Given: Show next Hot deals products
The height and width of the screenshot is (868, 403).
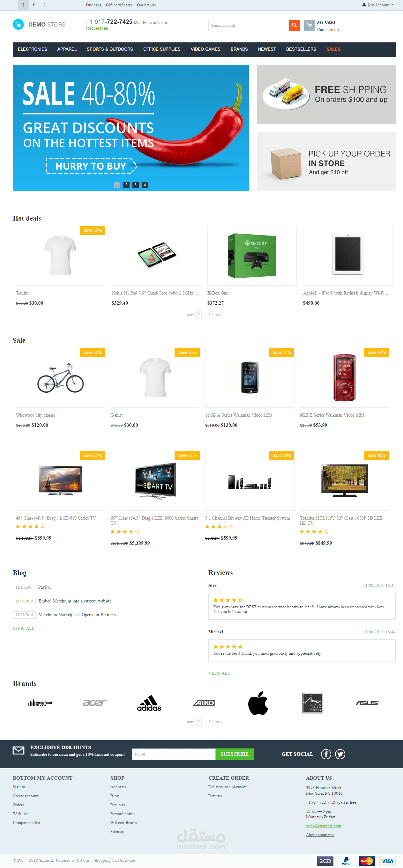Looking at the screenshot, I should click(x=209, y=314).
